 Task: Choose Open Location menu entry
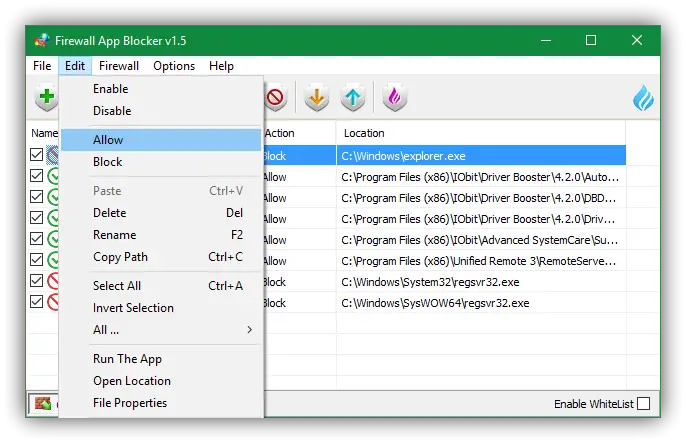pos(161,381)
